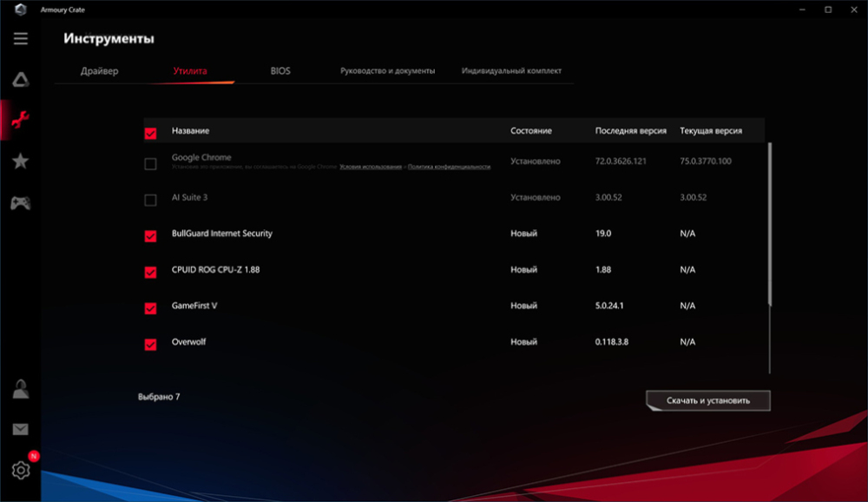Uncheck the GameFirst V checkbox

point(150,308)
